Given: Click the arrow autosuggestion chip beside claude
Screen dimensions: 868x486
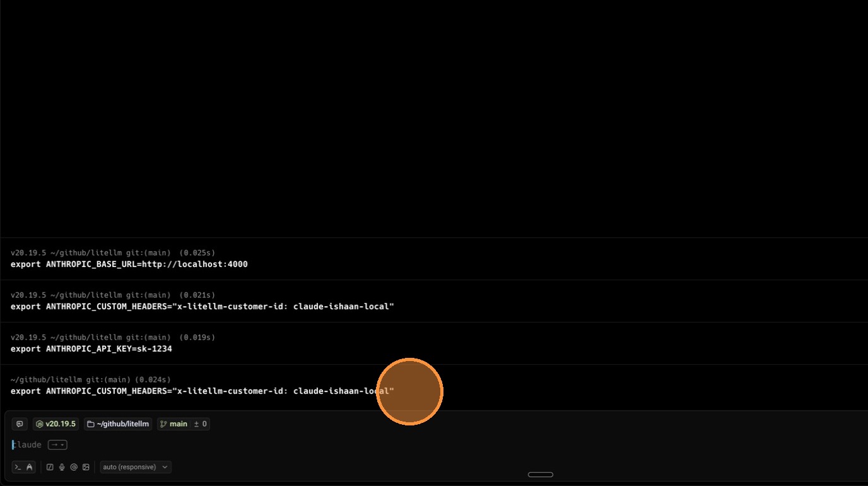Looking at the screenshot, I should (x=57, y=445).
